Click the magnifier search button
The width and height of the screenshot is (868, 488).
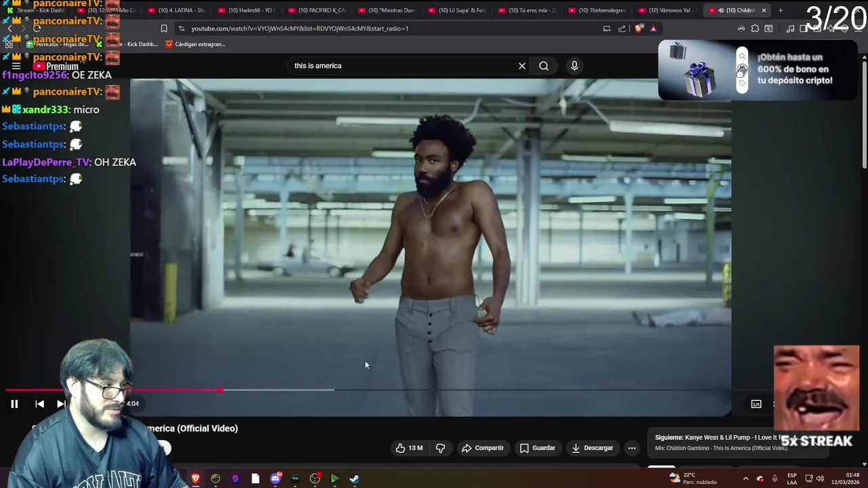[544, 66]
